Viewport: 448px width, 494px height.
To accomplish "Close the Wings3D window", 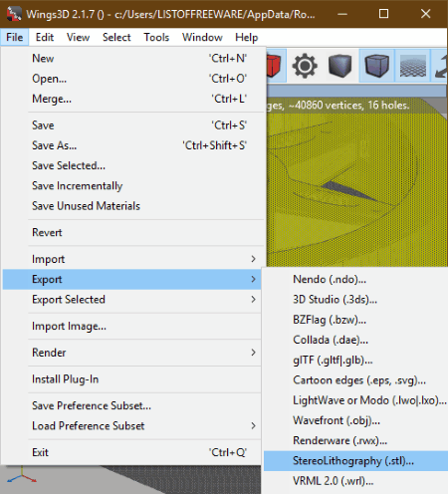I will click(426, 14).
